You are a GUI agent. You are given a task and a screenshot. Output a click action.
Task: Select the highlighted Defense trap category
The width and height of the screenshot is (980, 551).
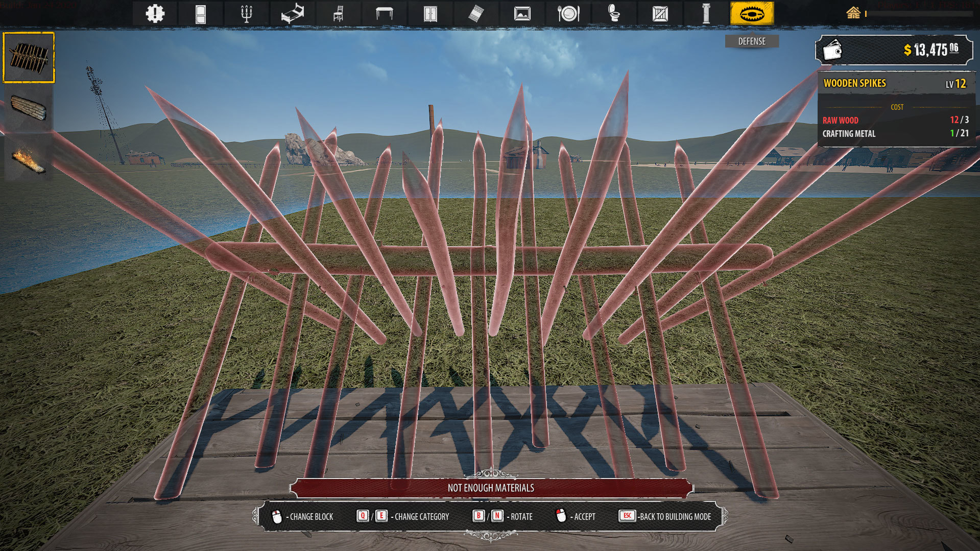tap(752, 13)
